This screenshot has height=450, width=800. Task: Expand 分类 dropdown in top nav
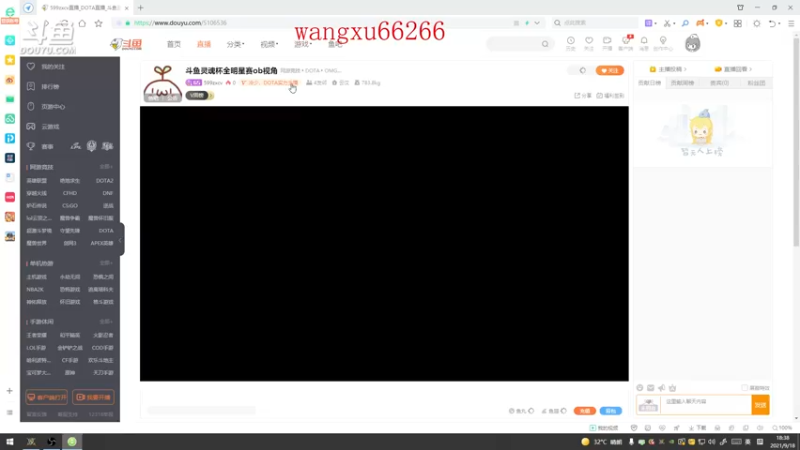[235, 44]
